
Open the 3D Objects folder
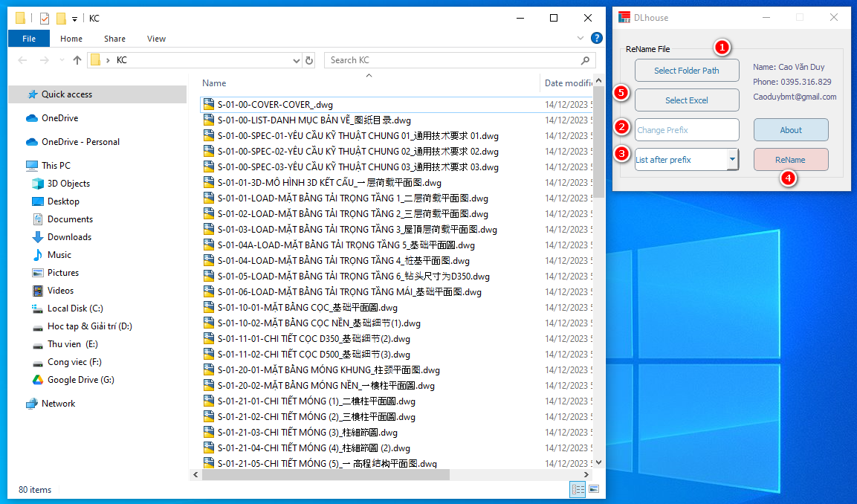[68, 184]
